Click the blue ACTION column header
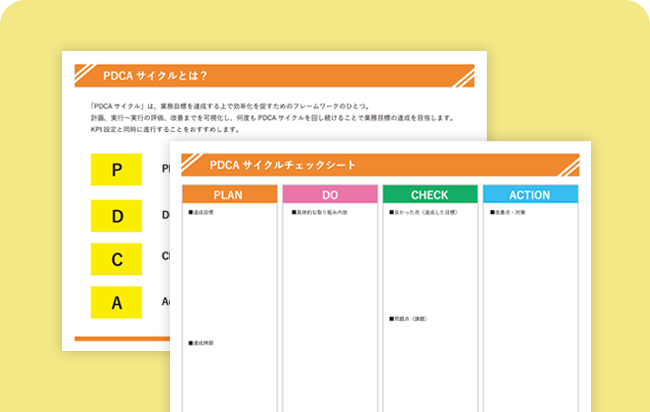Image resolution: width=650 pixels, height=412 pixels. (x=529, y=194)
